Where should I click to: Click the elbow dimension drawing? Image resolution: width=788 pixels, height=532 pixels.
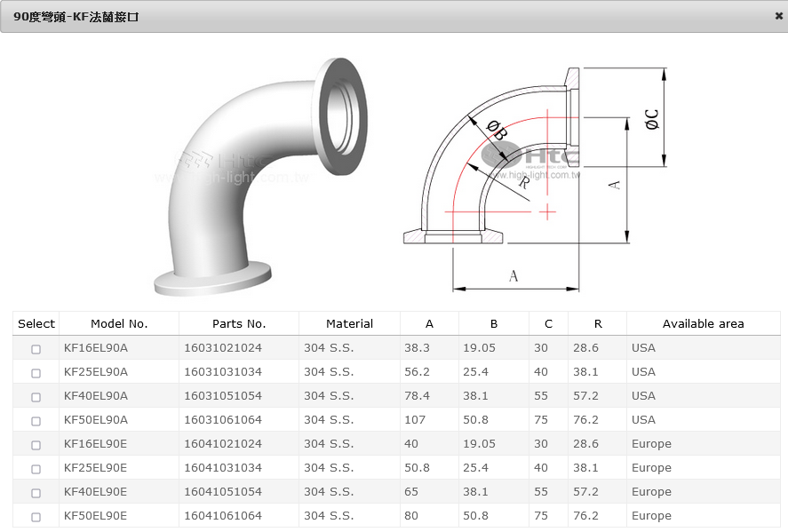(533, 178)
